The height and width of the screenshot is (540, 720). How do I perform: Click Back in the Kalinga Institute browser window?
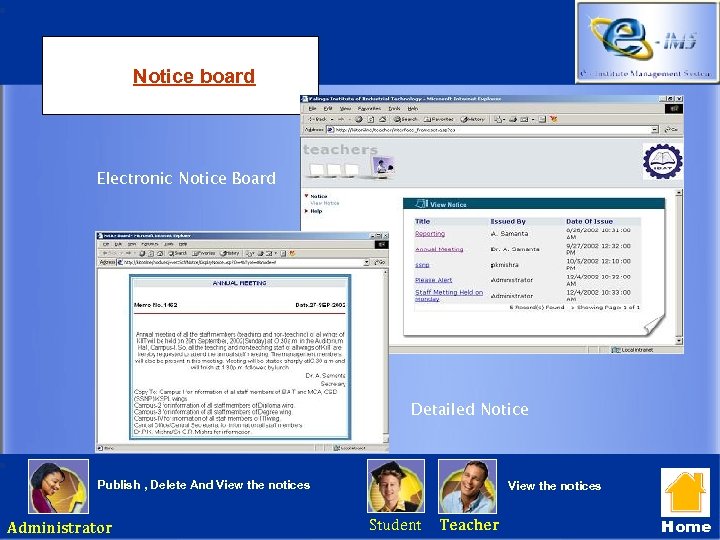pyautogui.click(x=318, y=119)
